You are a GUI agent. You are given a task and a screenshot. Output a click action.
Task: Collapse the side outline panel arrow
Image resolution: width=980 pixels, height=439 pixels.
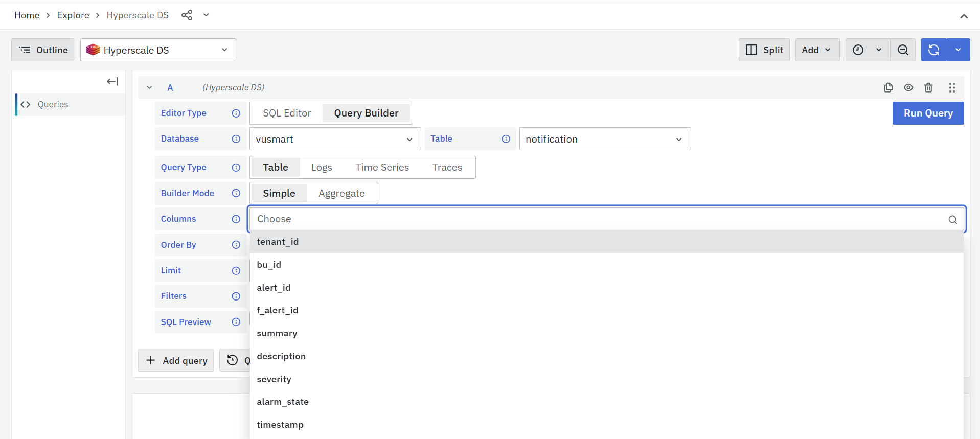(x=112, y=81)
